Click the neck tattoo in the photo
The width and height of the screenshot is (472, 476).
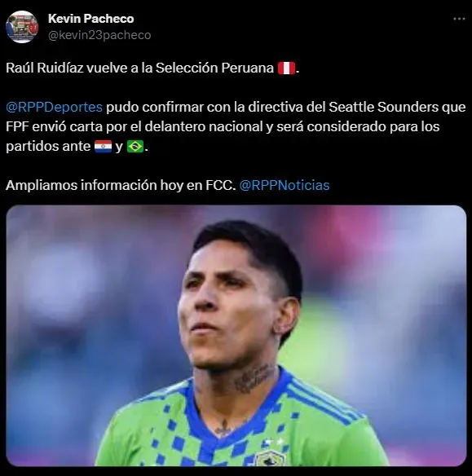[x=254, y=378]
